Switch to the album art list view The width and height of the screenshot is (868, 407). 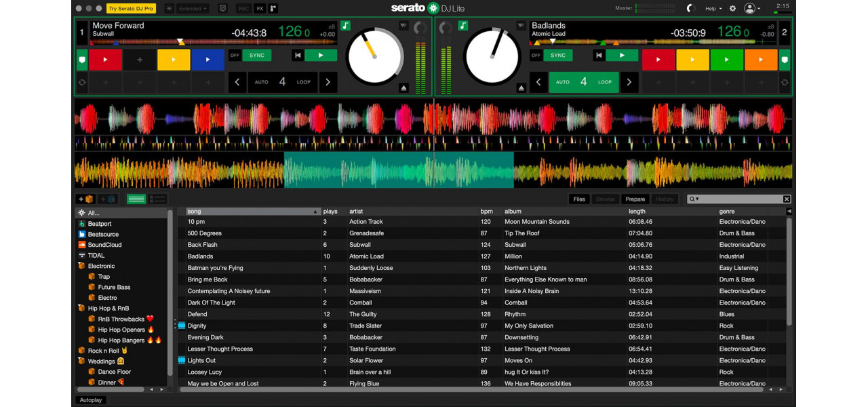[x=157, y=199]
